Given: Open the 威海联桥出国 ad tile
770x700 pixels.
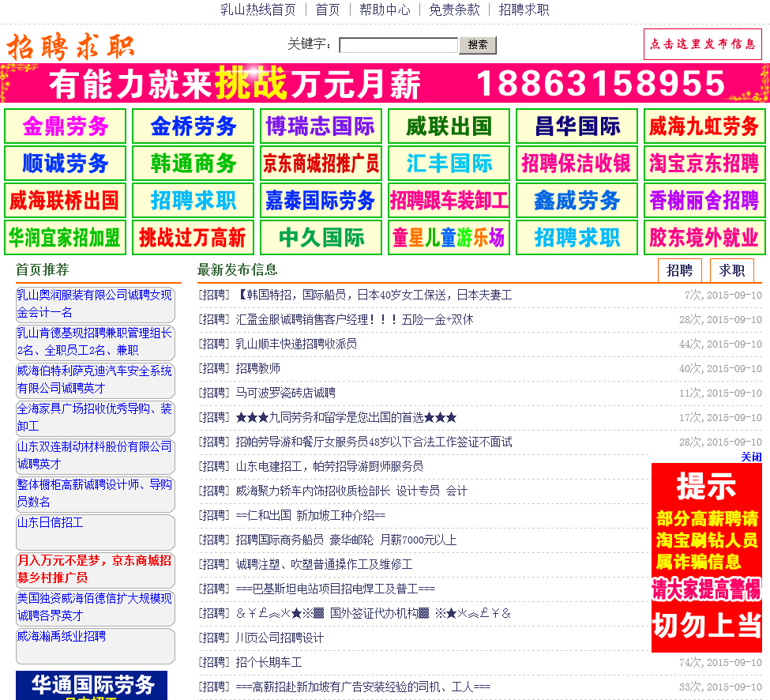Looking at the screenshot, I should pyautogui.click(x=66, y=201).
